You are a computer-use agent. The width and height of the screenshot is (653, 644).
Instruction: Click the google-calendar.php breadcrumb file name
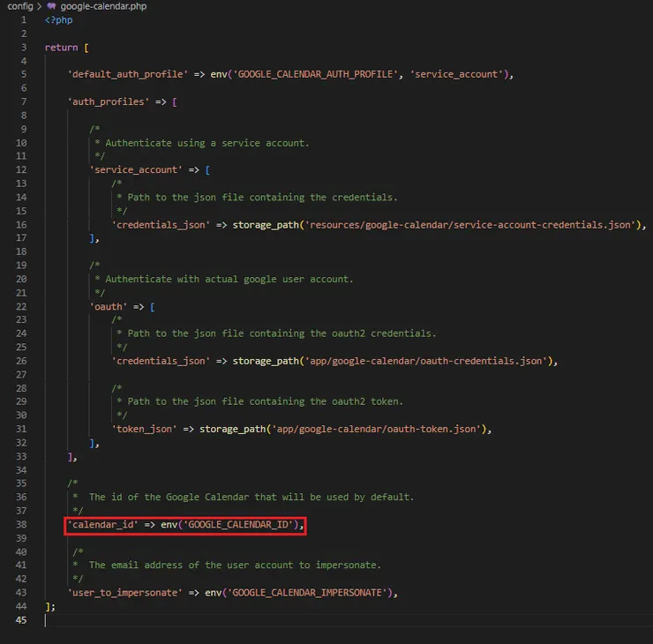tap(103, 6)
